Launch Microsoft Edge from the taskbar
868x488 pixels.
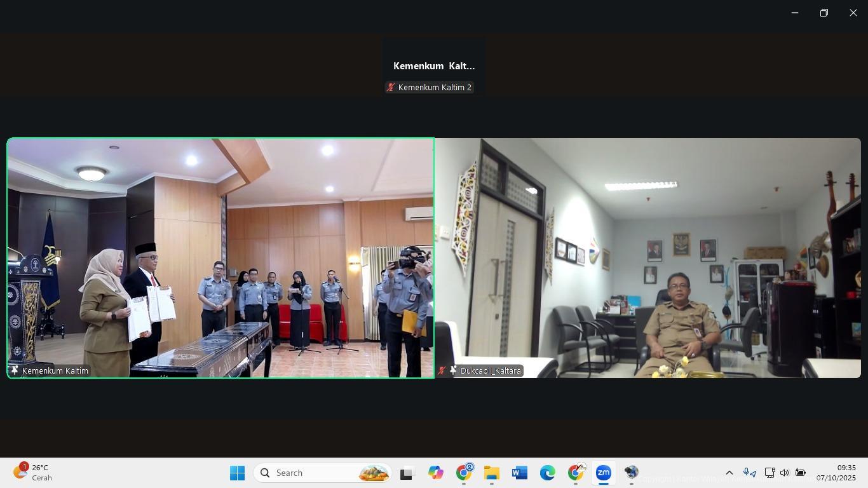547,473
